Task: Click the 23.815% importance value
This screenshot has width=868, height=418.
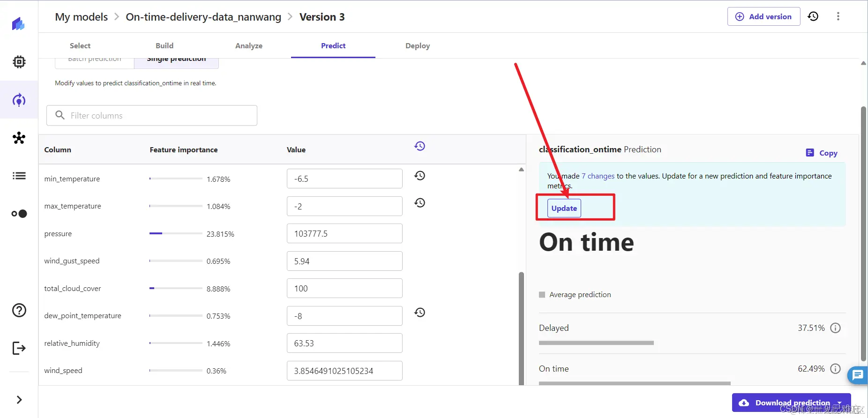Action: [x=220, y=234]
